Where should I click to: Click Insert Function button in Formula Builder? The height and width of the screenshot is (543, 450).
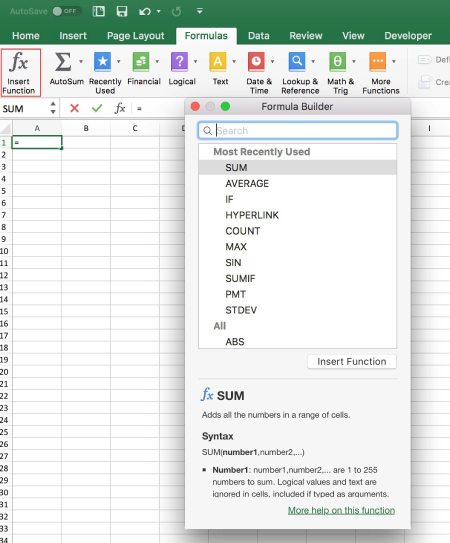352,362
